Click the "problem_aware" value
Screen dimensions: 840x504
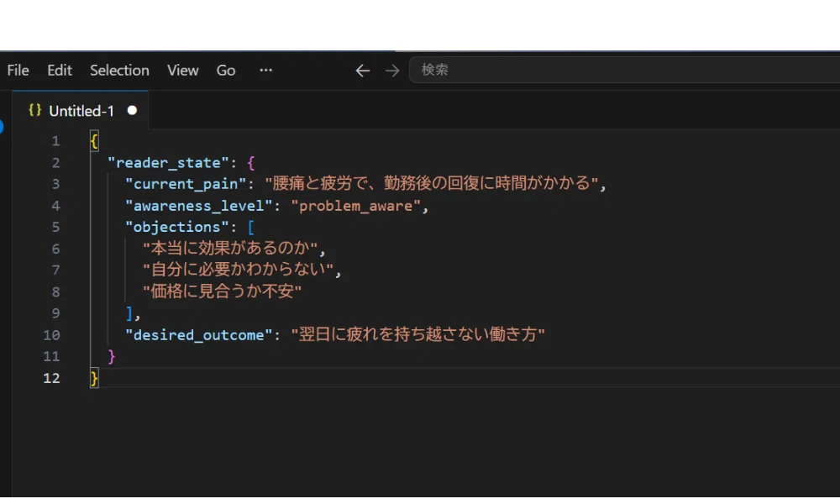(x=355, y=206)
